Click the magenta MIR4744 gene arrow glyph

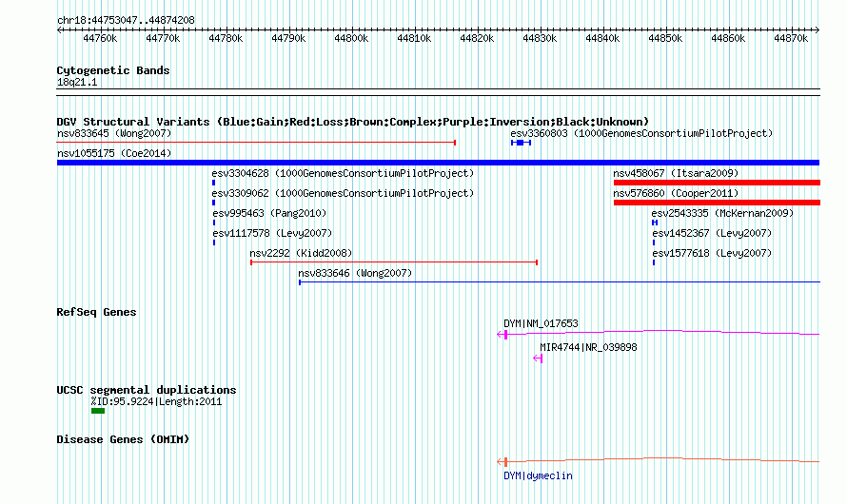(x=538, y=359)
